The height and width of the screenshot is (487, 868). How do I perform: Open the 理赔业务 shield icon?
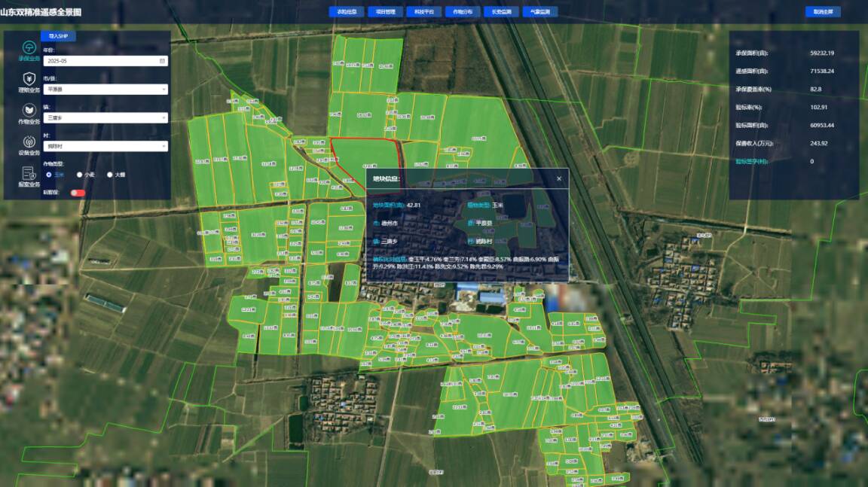[x=29, y=79]
